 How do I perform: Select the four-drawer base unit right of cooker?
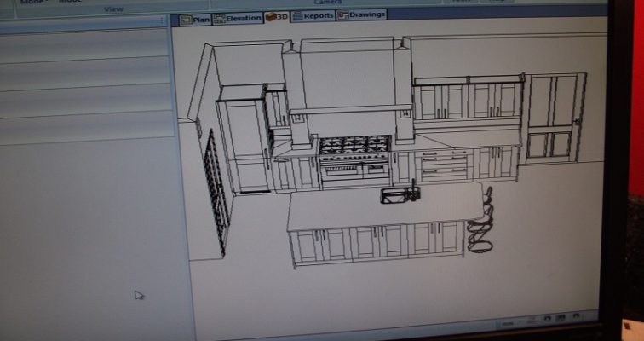[445, 165]
